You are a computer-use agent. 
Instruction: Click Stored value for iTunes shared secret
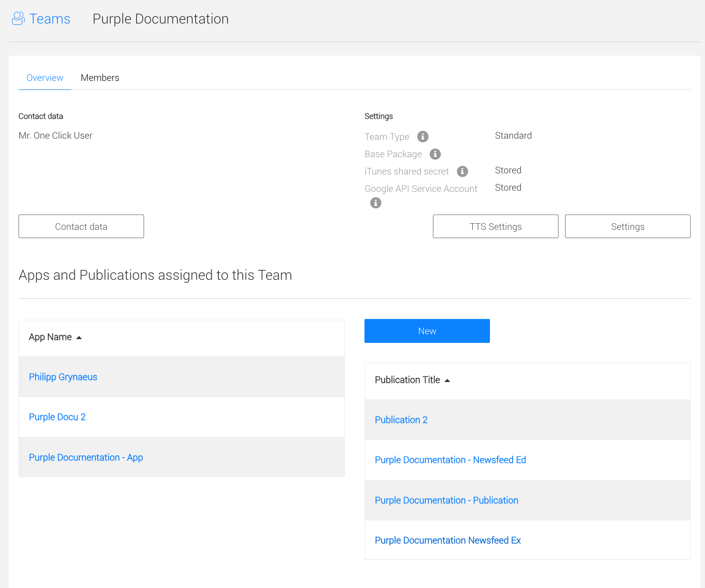pyautogui.click(x=508, y=170)
